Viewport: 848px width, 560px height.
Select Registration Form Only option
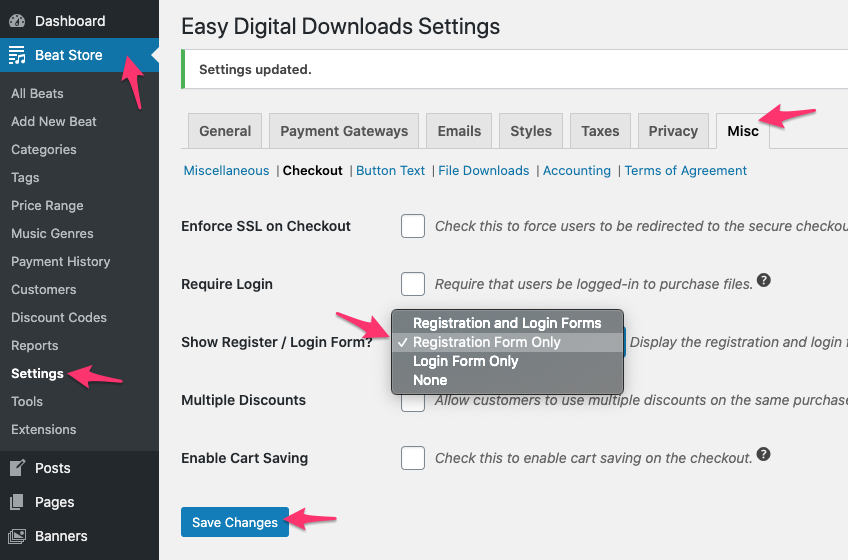(x=507, y=342)
